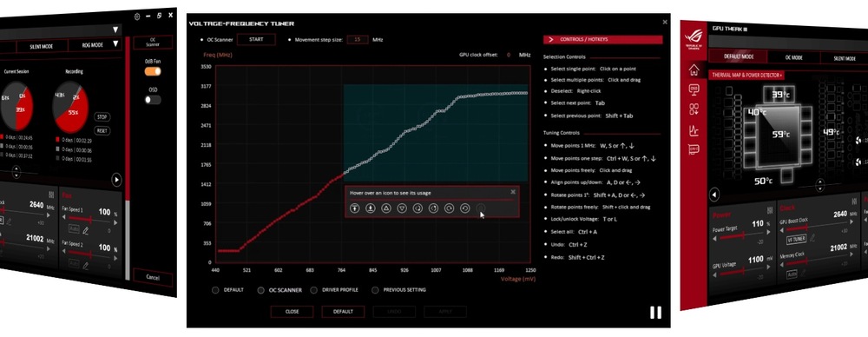Screen dimensions: 868x337
Task: Toggle the 0dB Fan switch
Action: [x=153, y=71]
